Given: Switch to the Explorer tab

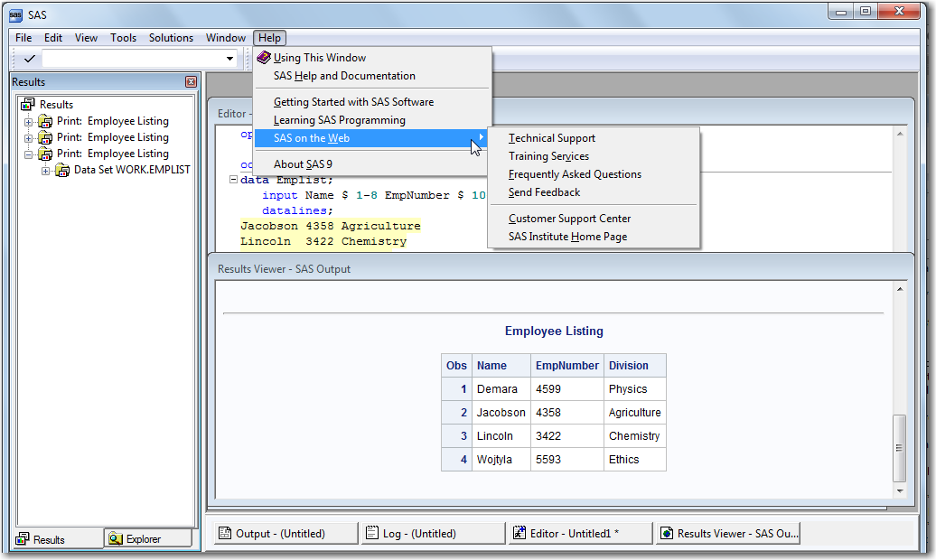Looking at the screenshot, I should click(147, 539).
